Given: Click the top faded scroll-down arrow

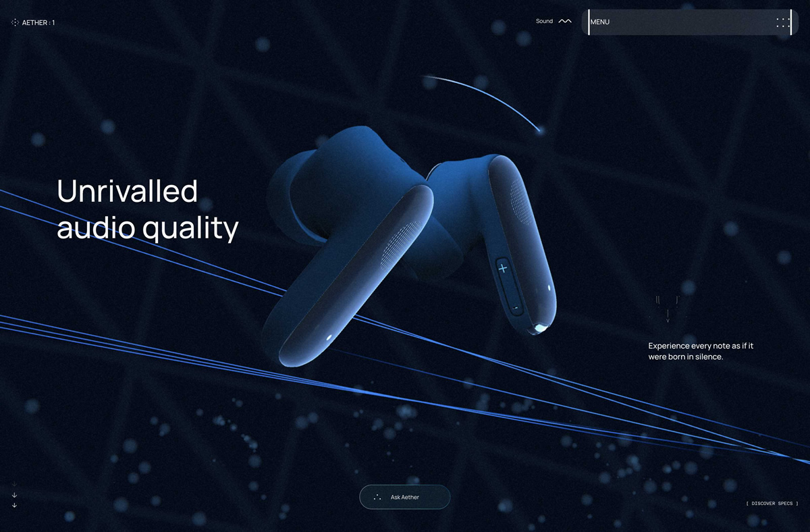Looking at the screenshot, I should 14,484.
